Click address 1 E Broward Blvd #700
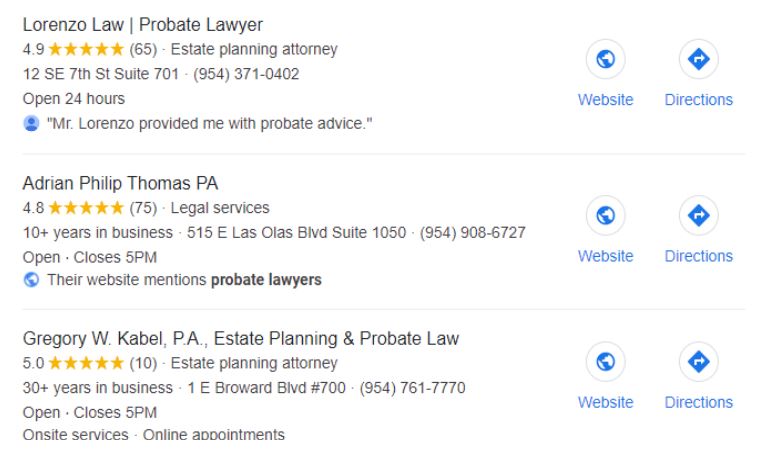This screenshot has height=461, width=774. [x=267, y=388]
